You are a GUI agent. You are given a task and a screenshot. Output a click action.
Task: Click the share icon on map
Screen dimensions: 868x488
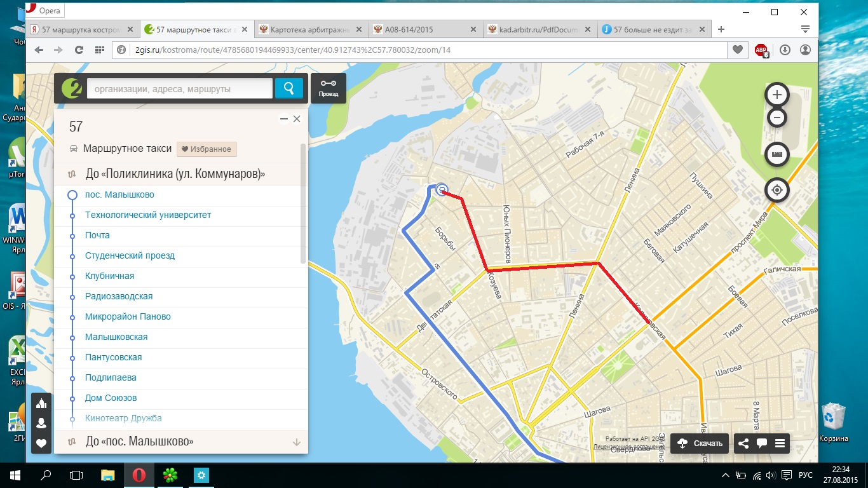point(743,444)
